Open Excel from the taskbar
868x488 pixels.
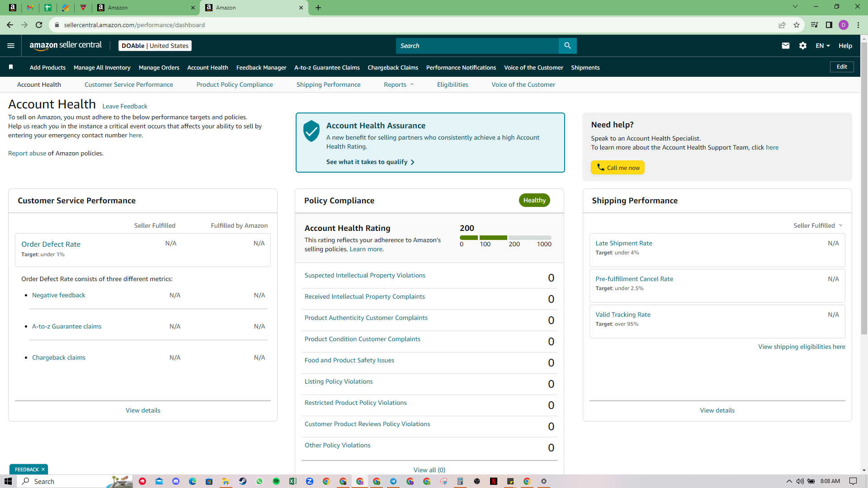[293, 481]
